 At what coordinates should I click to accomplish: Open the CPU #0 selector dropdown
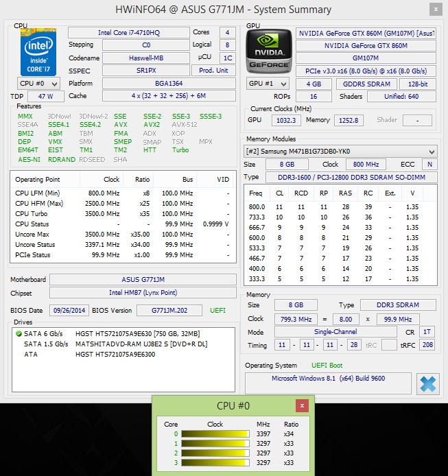click(38, 84)
